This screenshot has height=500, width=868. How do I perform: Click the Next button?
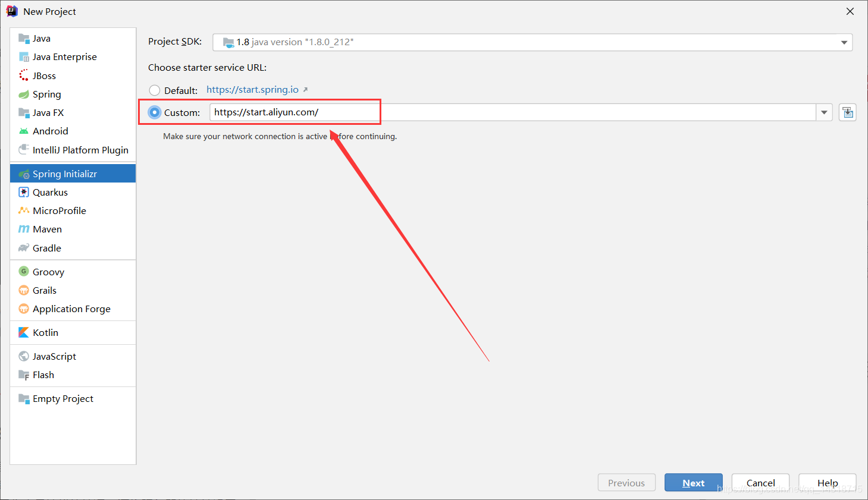click(694, 483)
